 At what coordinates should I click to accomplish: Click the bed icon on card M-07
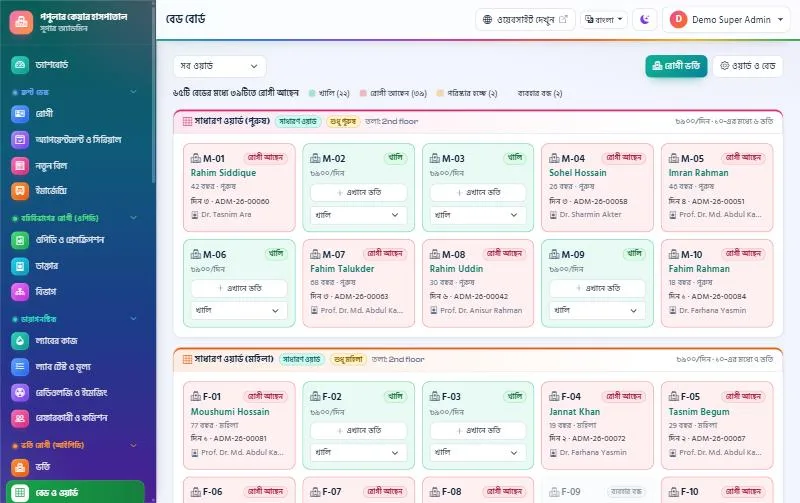point(315,254)
